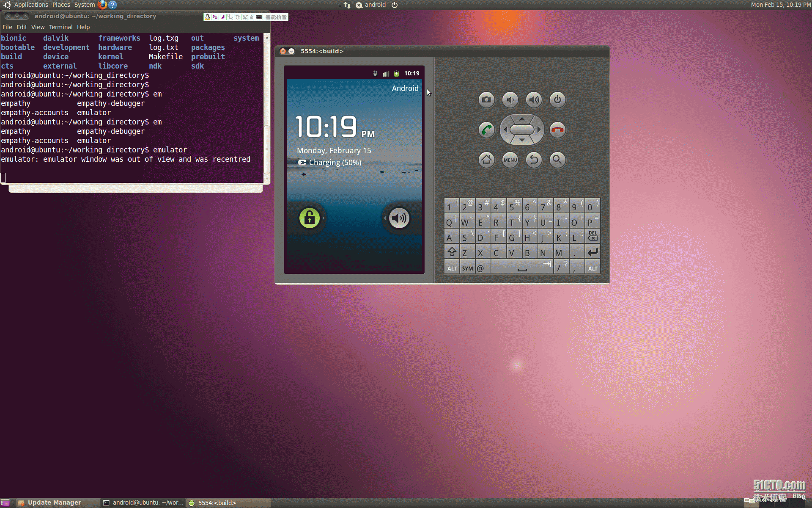
Task: Click the emulator camera button
Action: pyautogui.click(x=486, y=100)
